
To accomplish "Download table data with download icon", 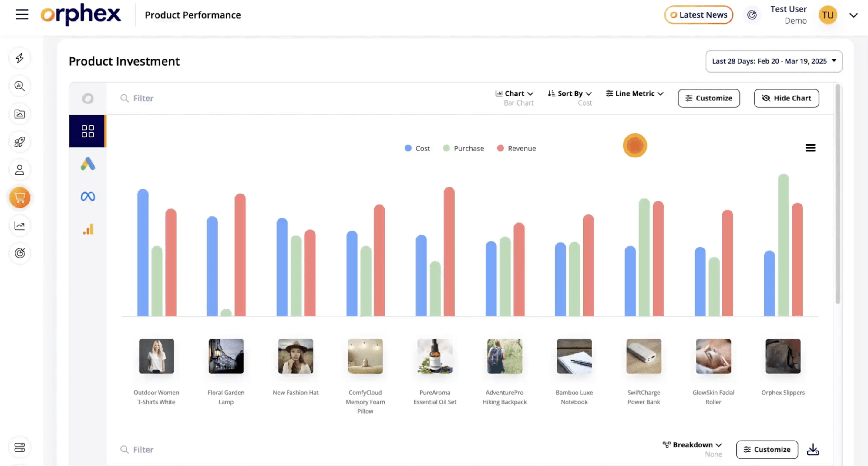I will pyautogui.click(x=813, y=450).
